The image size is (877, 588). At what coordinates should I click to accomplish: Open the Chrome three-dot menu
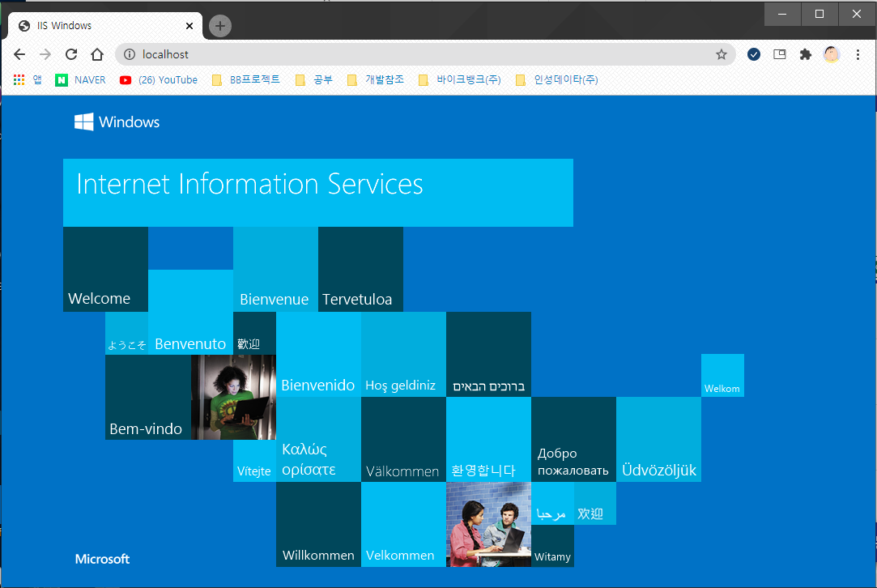point(858,54)
